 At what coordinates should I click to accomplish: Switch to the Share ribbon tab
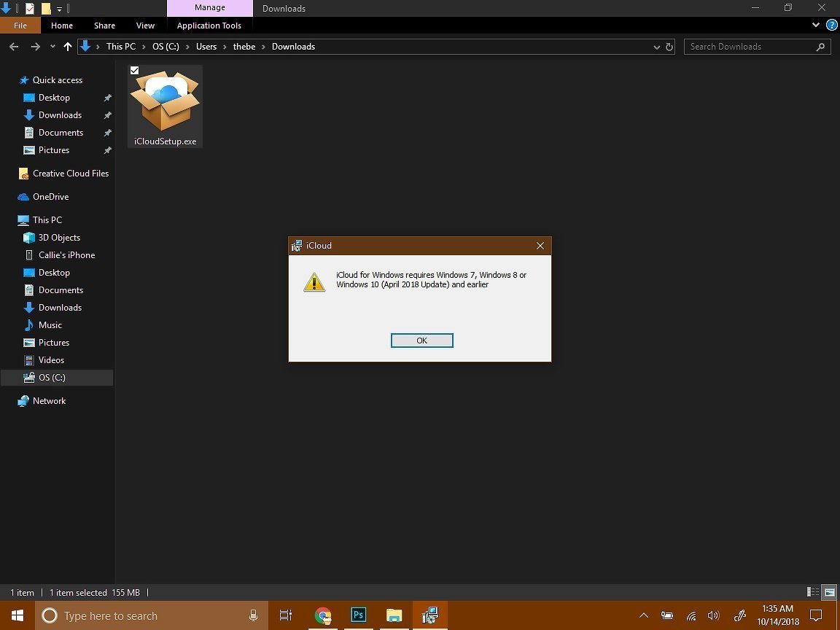[x=104, y=26]
